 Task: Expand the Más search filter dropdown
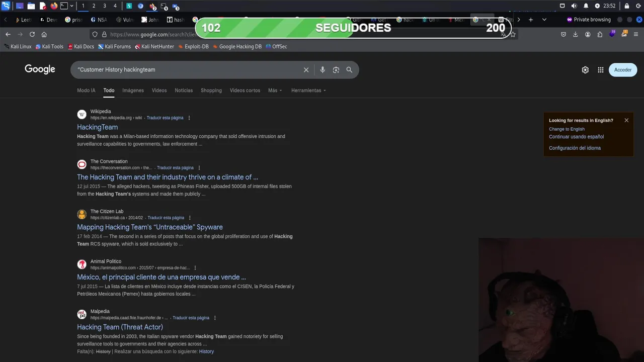coord(275,90)
